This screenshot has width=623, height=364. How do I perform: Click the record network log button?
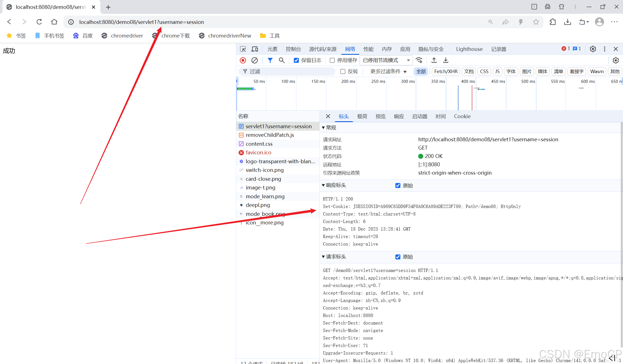coord(243,60)
